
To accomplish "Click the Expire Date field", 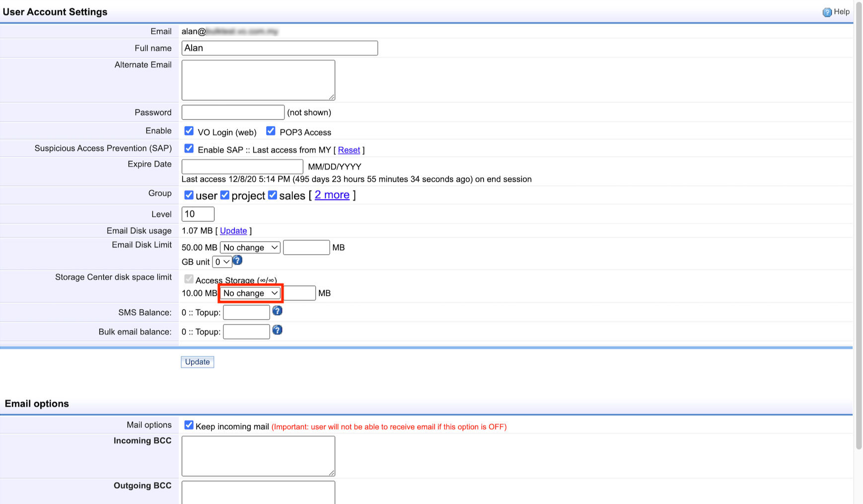I will [x=242, y=167].
